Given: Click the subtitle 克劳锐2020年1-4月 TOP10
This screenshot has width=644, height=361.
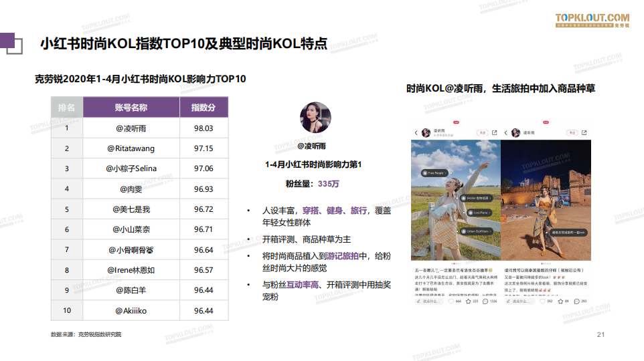Looking at the screenshot, I should click(x=140, y=79).
